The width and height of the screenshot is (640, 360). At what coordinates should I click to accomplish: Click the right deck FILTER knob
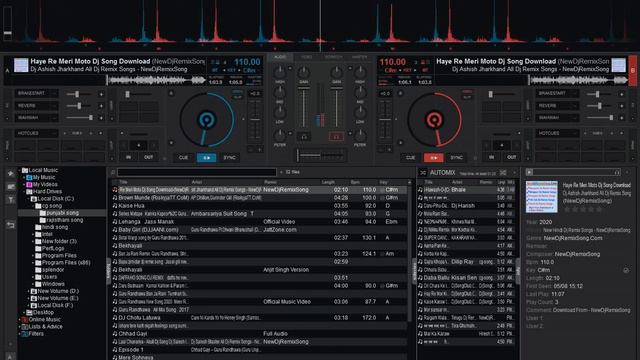(x=360, y=135)
